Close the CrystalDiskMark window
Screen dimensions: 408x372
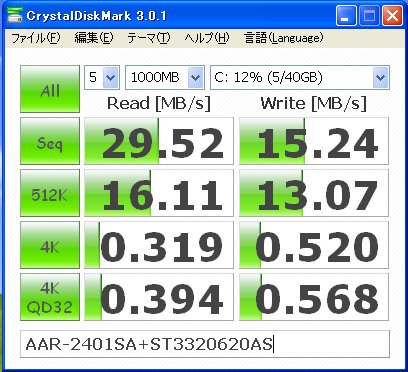tap(392, 15)
